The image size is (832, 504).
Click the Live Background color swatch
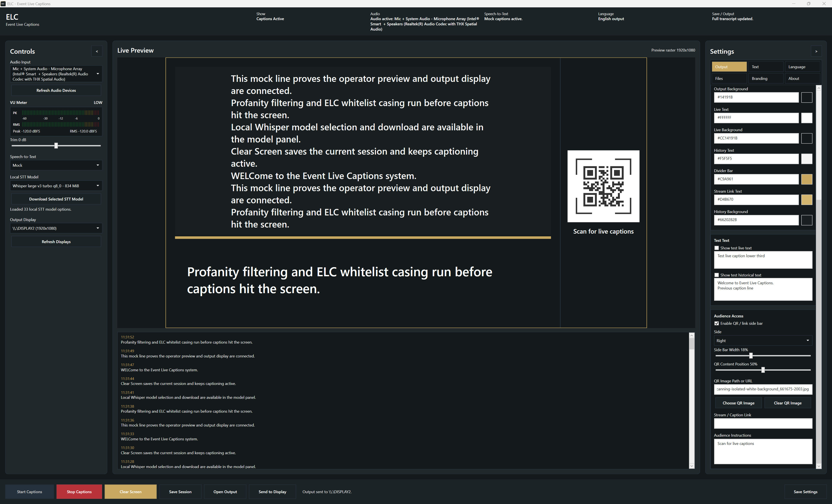(807, 138)
